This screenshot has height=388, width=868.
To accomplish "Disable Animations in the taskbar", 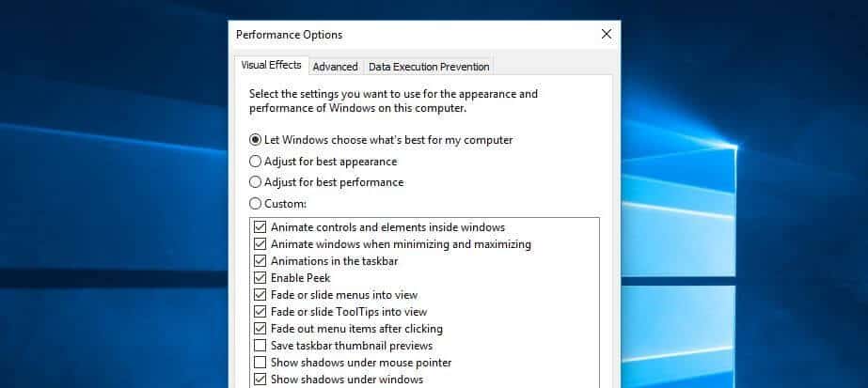I will [260, 261].
